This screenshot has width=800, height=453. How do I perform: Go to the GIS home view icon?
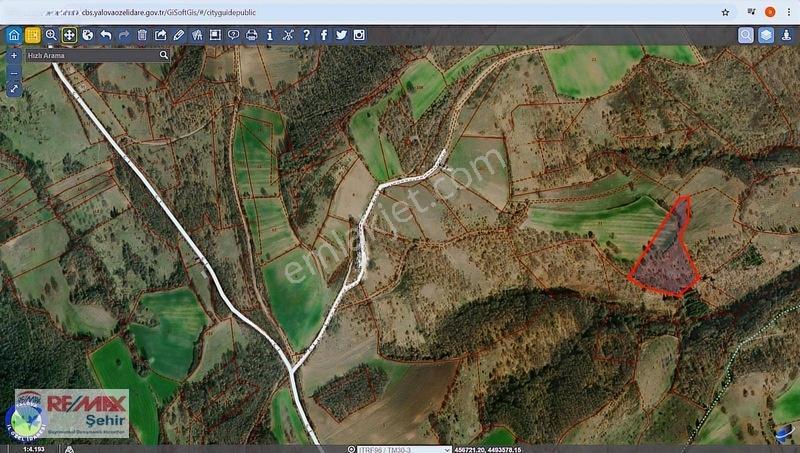point(14,35)
